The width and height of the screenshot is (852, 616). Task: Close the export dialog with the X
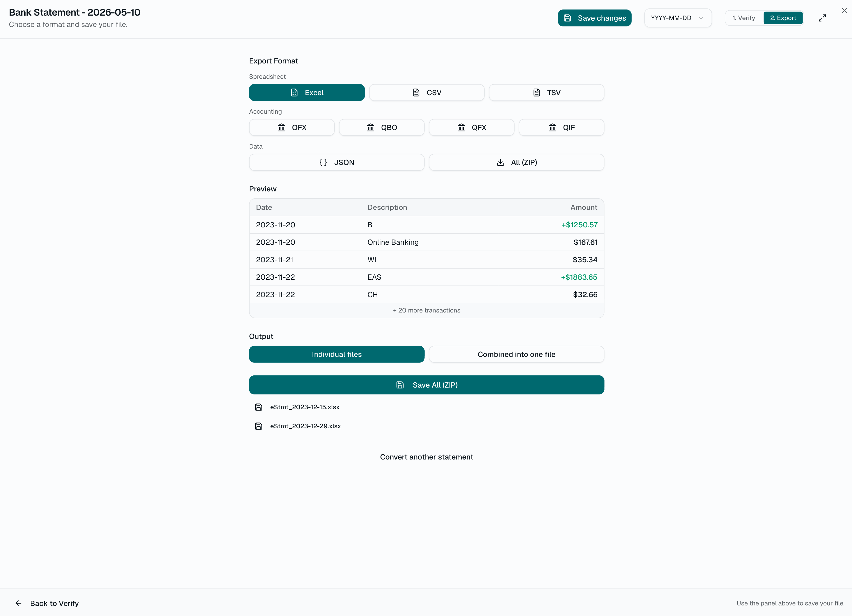coord(845,11)
